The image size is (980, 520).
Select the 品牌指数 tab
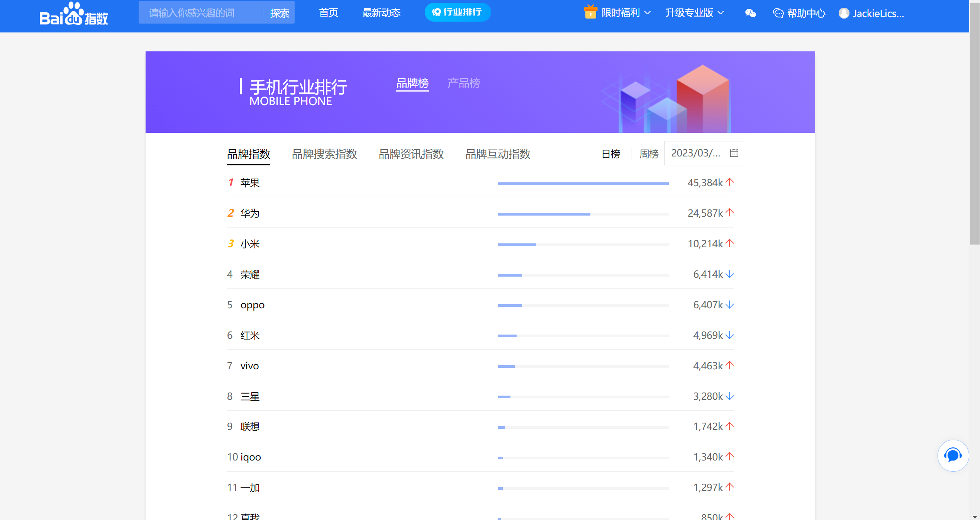248,154
